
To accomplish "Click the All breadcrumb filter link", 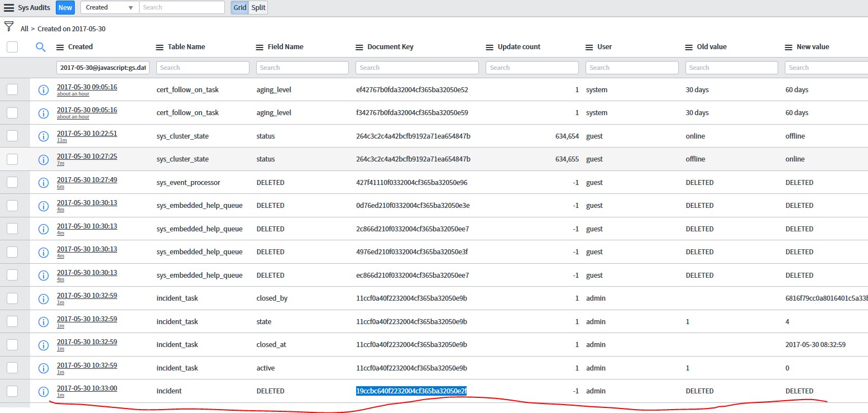I will [24, 29].
